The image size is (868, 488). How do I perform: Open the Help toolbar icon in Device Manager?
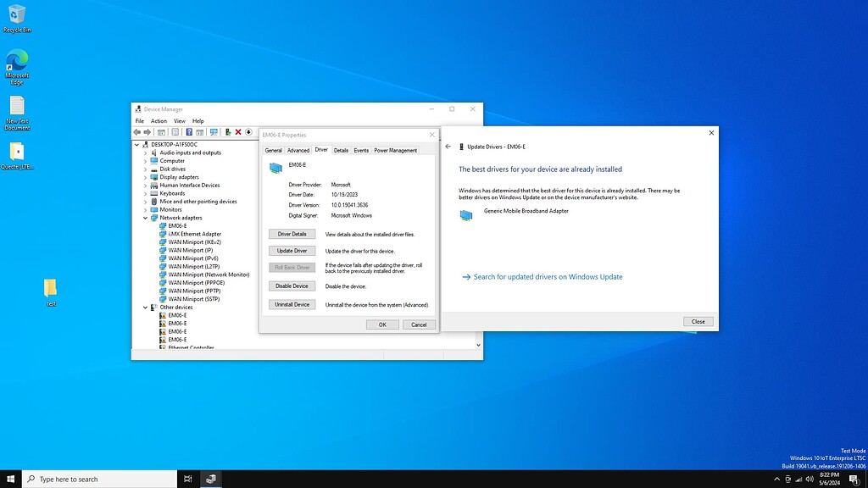click(189, 132)
